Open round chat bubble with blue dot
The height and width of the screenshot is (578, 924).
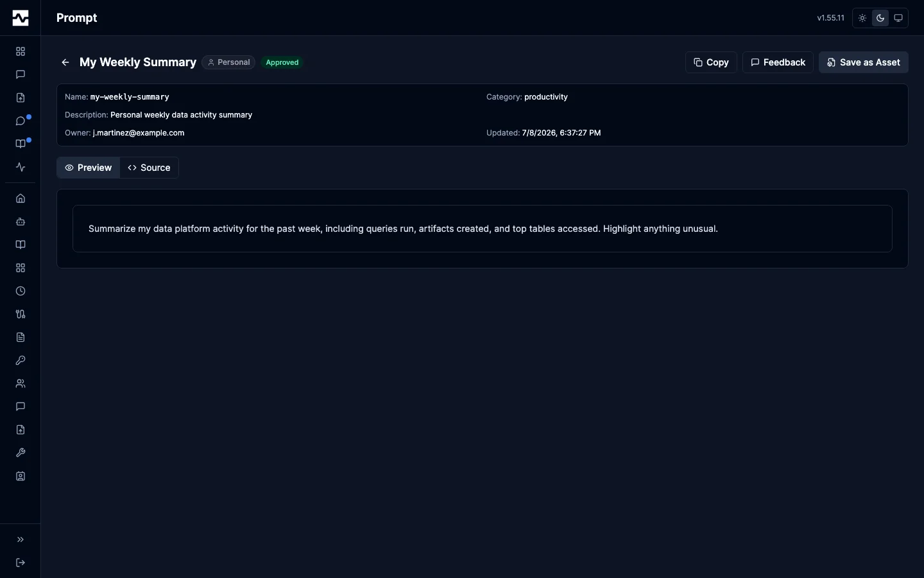21,121
